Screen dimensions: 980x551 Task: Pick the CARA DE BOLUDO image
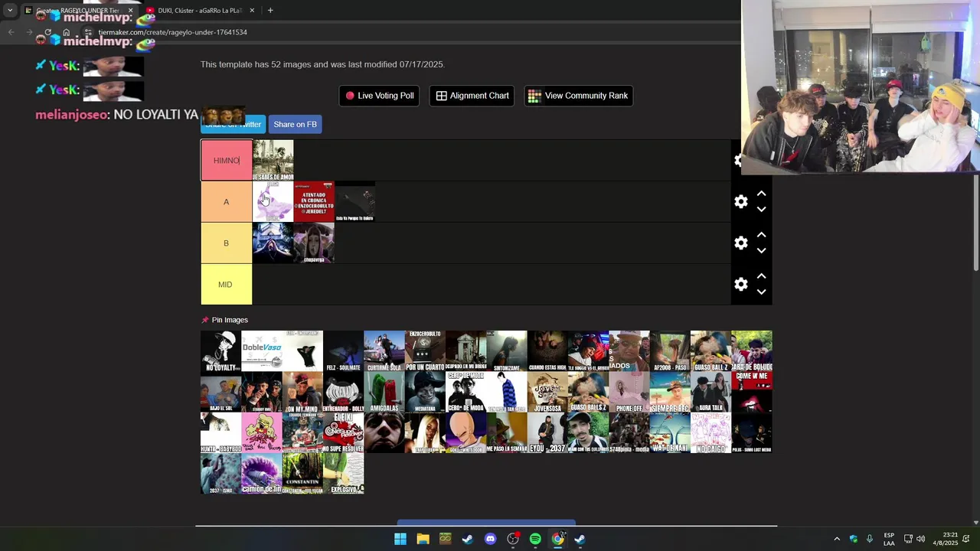[x=752, y=351]
